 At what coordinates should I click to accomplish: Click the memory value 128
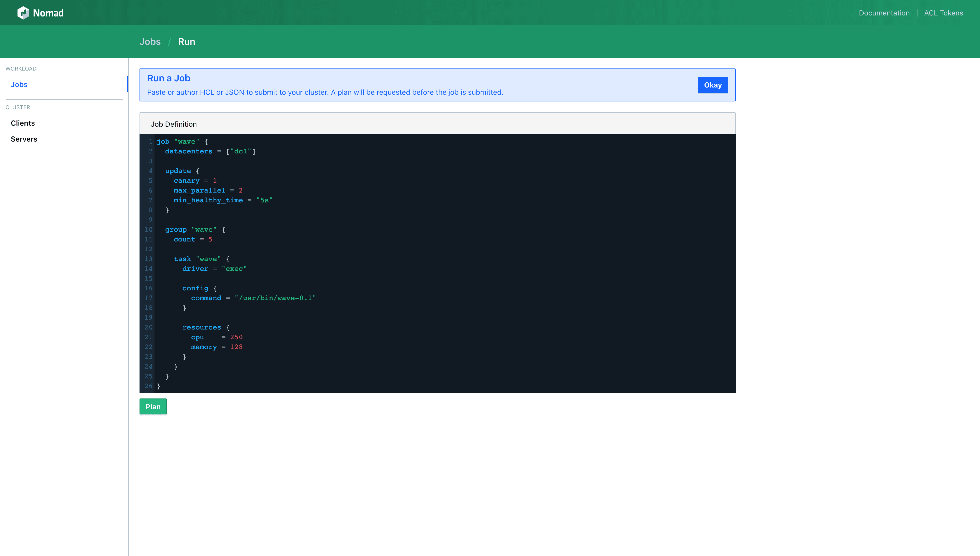point(236,347)
